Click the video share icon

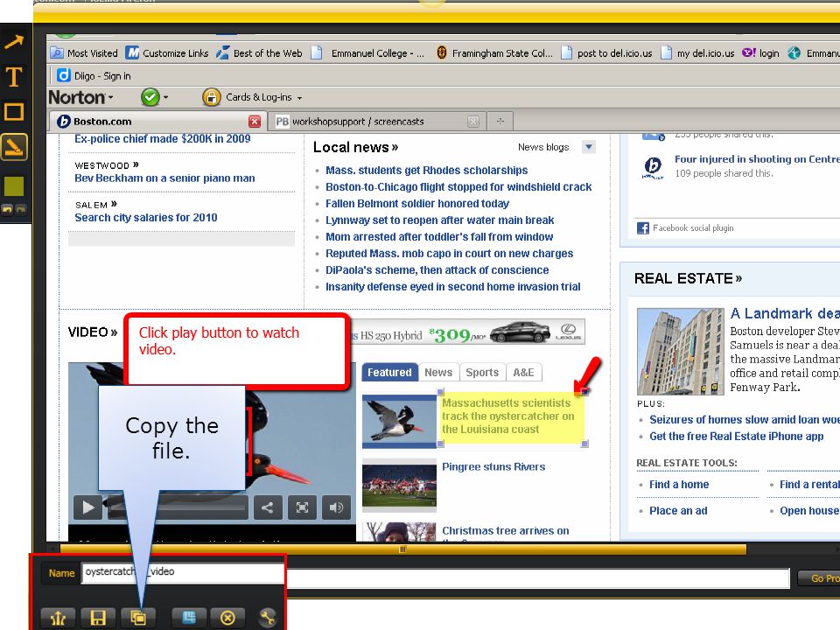[x=268, y=507]
